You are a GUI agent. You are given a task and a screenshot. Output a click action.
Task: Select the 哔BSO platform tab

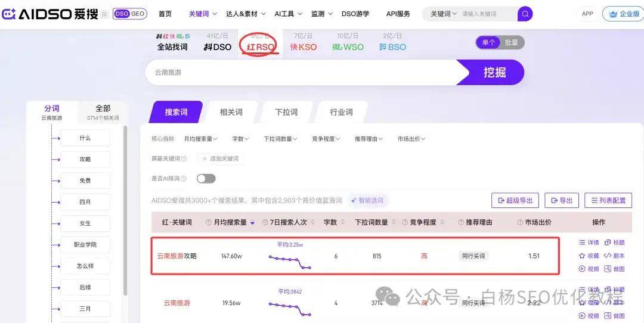pyautogui.click(x=392, y=43)
